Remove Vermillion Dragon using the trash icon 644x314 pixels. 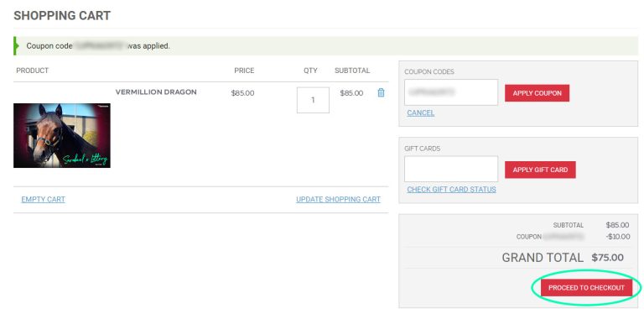coord(381,93)
